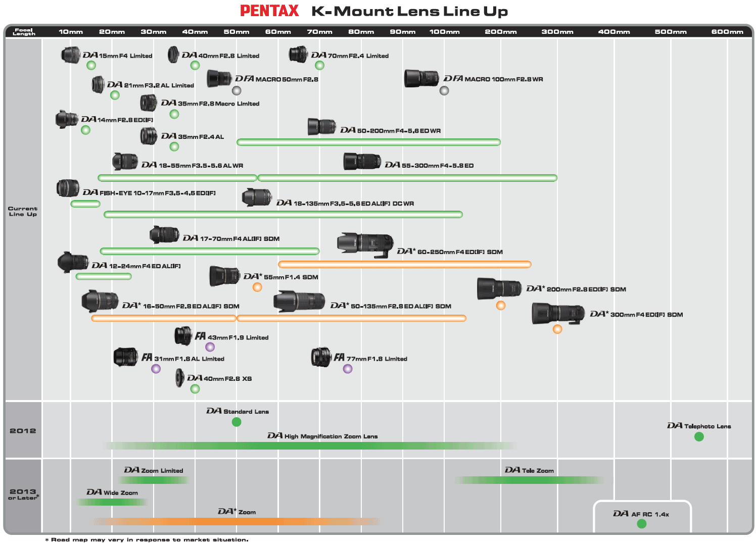Select the DA 12-24mm F4 lens image

point(73,263)
